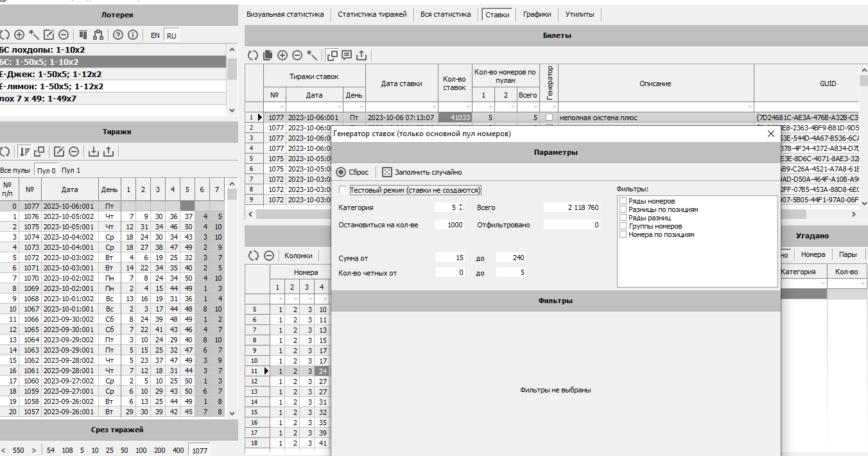Switch to Визуальная статистика tab
868x456 pixels.
click(x=286, y=14)
